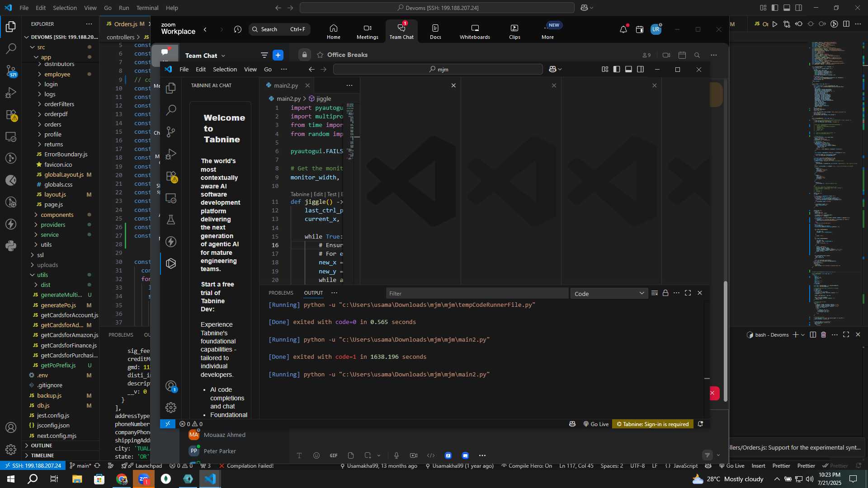The width and height of the screenshot is (868, 488).
Task: Open Zoom notifications bell
Action: (623, 29)
